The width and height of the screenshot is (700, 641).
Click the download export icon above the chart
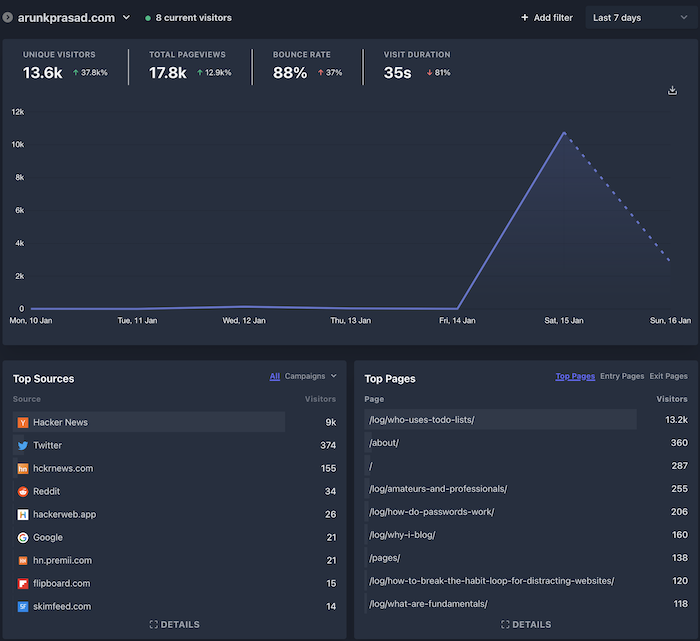click(672, 91)
